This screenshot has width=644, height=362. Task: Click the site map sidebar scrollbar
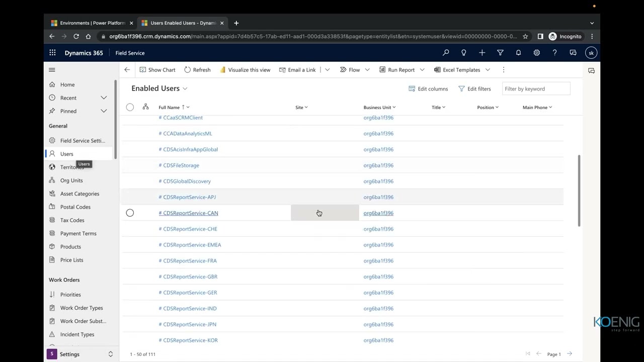click(116, 120)
